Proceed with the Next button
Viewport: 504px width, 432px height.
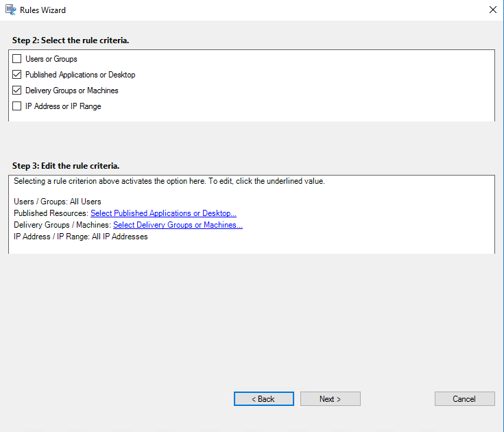point(330,399)
